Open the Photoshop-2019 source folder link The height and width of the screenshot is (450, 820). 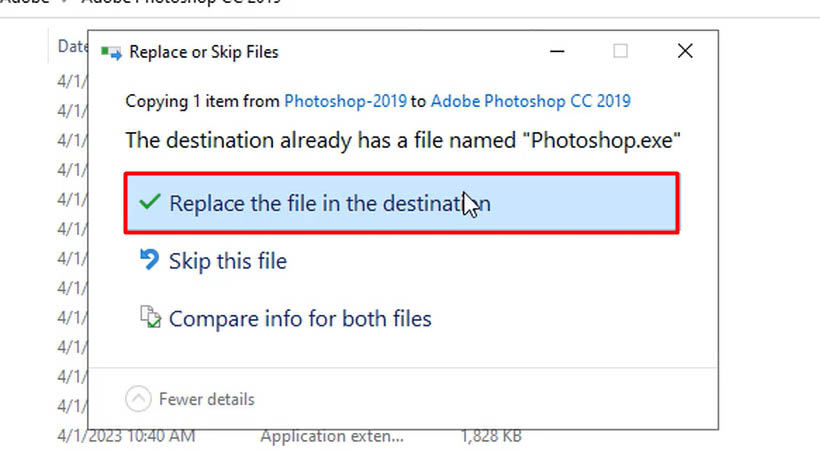pyautogui.click(x=344, y=101)
